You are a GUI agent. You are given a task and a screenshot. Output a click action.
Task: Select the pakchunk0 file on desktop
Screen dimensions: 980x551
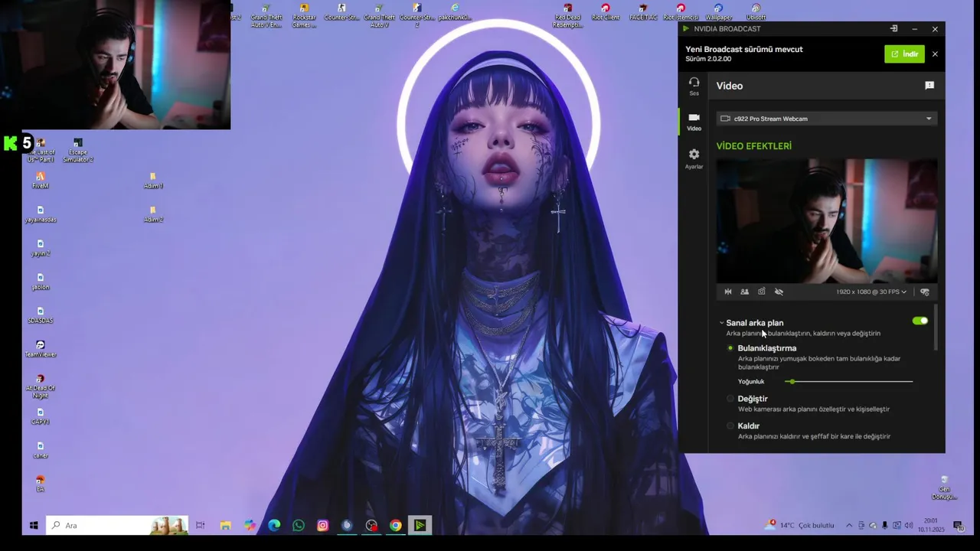tap(455, 12)
